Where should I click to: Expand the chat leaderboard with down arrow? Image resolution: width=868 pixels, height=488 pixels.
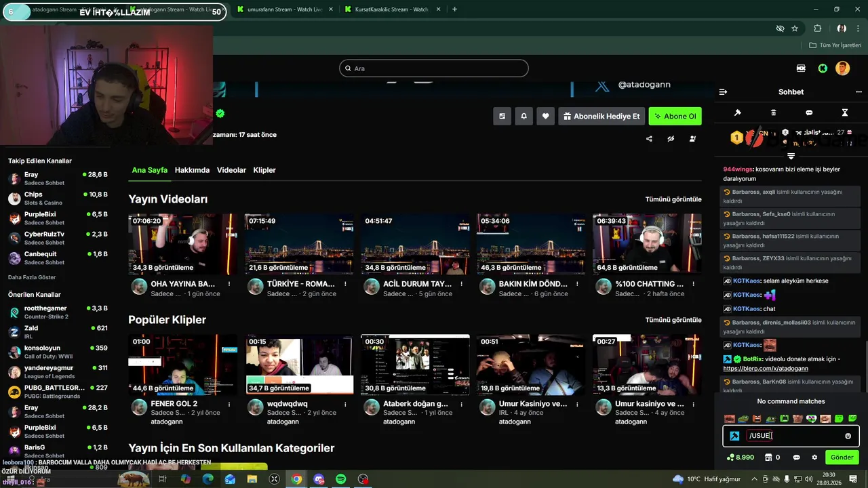click(x=791, y=156)
